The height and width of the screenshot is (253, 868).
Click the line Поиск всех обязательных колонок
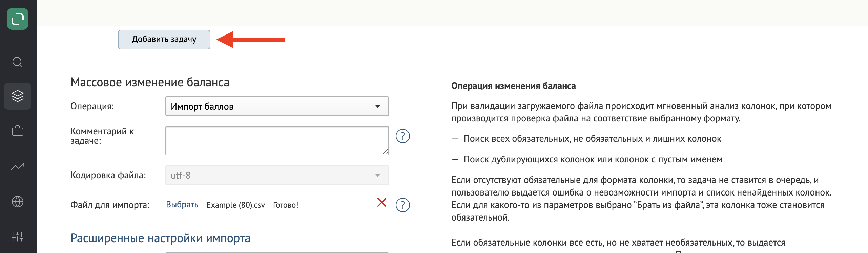[592, 139]
